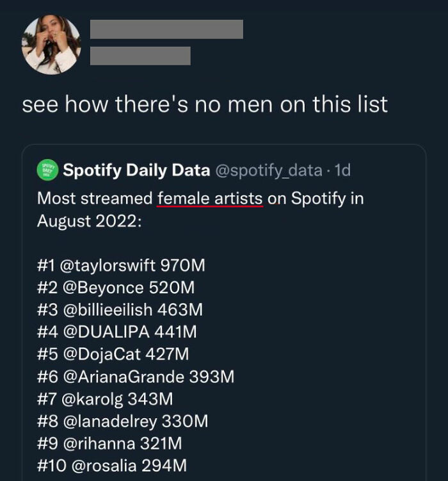Click the tweet author's profile photo
The height and width of the screenshot is (481, 448).
(x=51, y=44)
